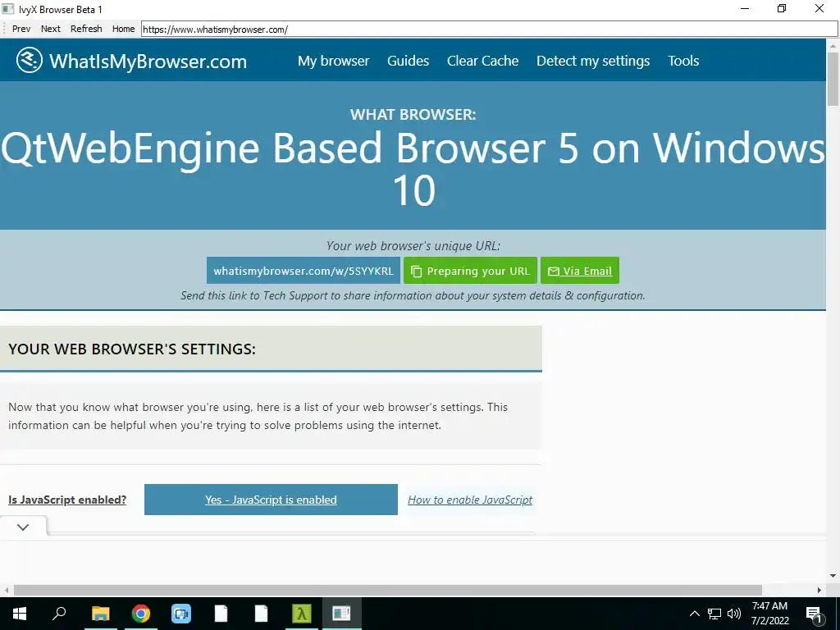Reload page with Refresh button
The image size is (840, 630).
click(x=86, y=29)
